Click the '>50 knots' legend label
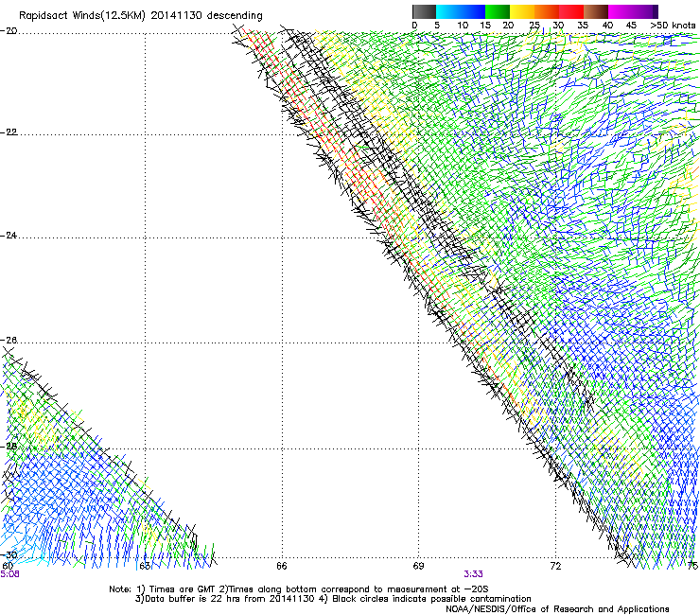This screenshot has width=700, height=615. pyautogui.click(x=673, y=26)
